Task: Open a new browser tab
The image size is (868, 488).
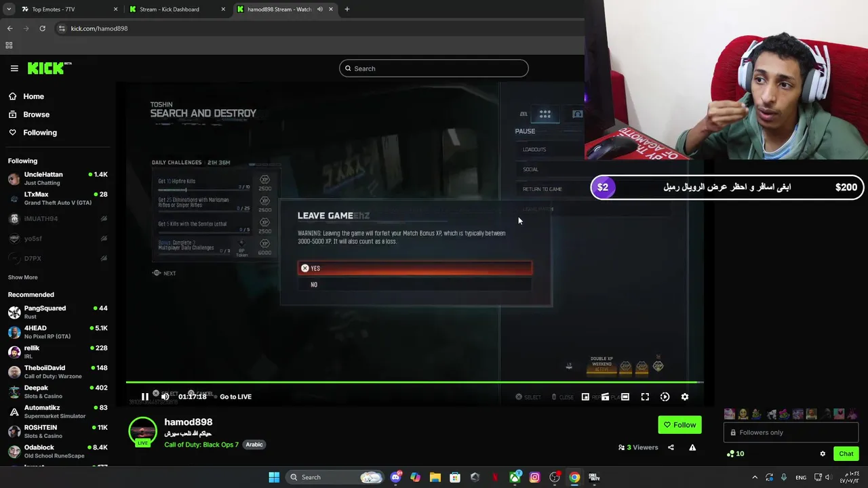Action: click(347, 9)
